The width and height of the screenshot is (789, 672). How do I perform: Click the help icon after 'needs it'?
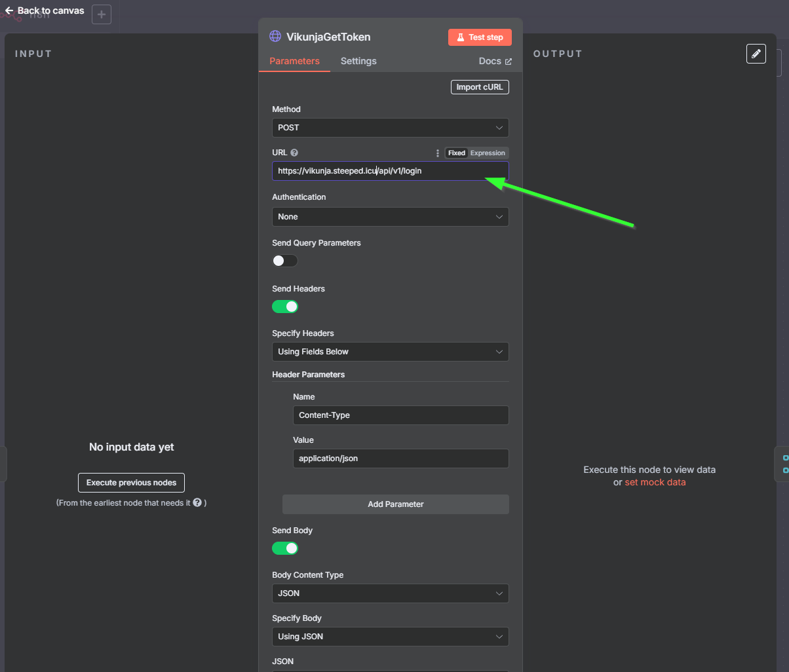point(197,503)
